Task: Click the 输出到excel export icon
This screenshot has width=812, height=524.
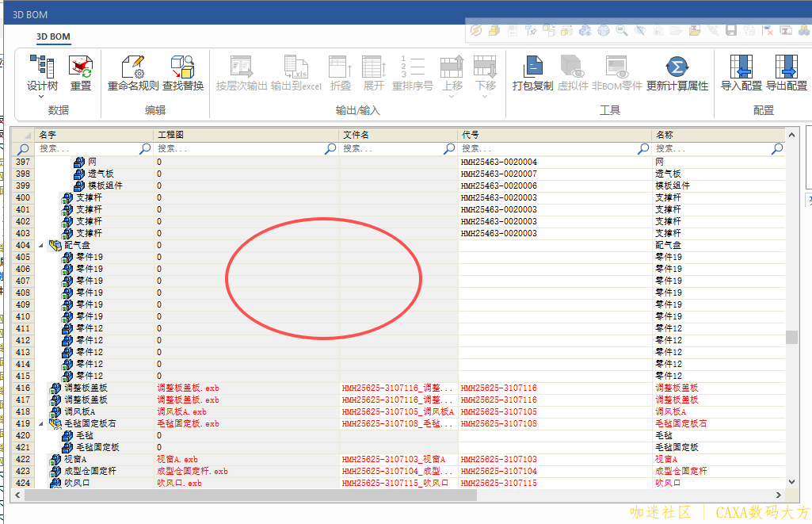Action: pyautogui.click(x=295, y=67)
